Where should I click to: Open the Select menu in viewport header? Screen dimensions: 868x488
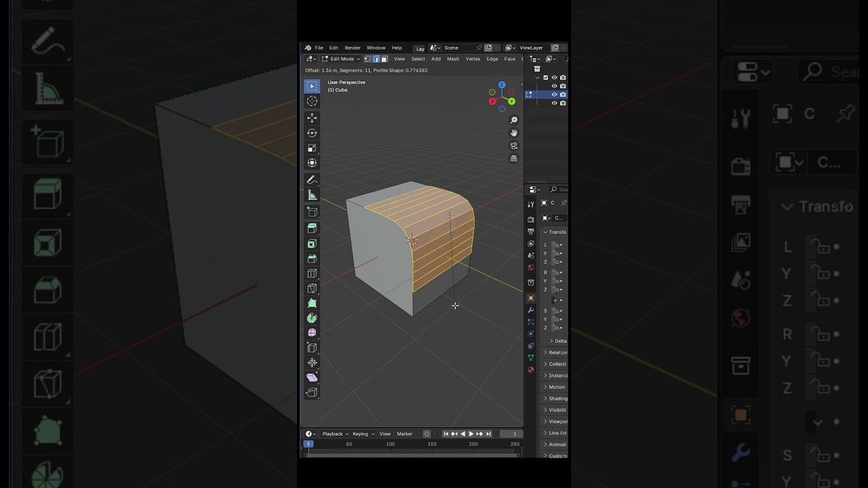418,59
